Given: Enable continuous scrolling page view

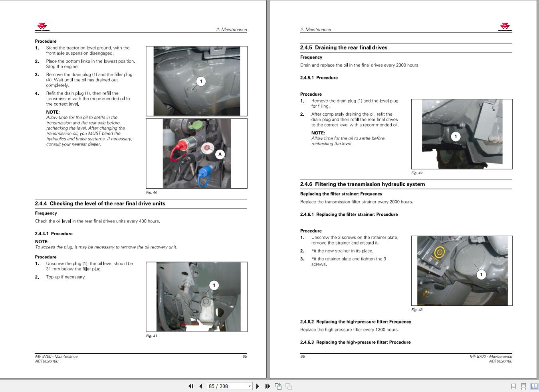Looking at the screenshot, I should [x=523, y=386].
